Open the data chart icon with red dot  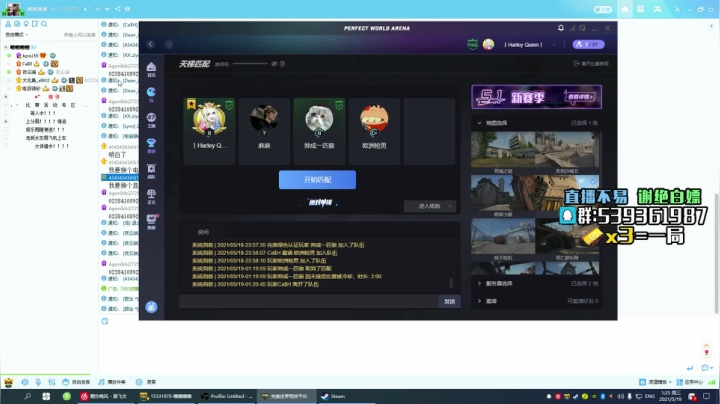click(151, 221)
